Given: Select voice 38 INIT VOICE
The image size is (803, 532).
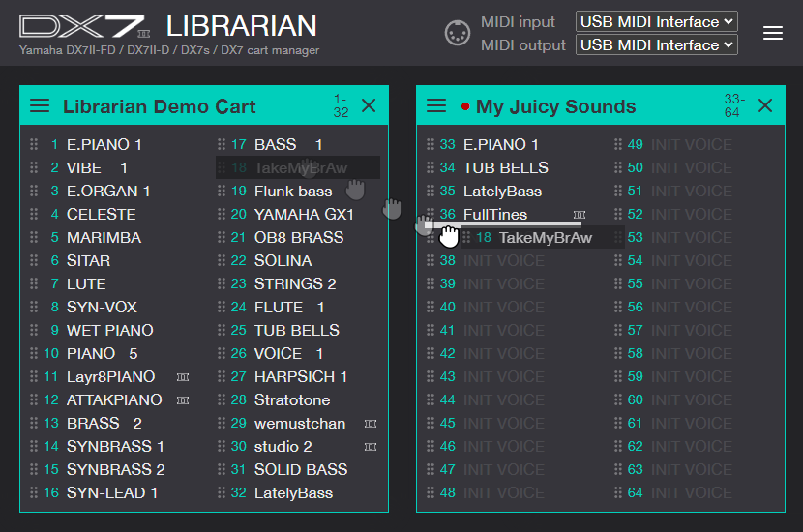Looking at the screenshot, I should [504, 260].
